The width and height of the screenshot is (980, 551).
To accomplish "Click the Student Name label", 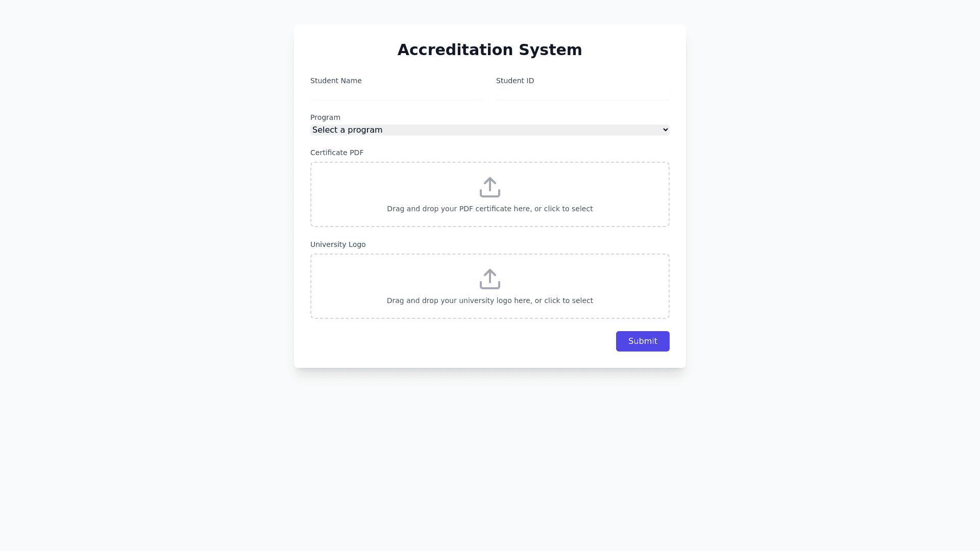I will tap(336, 81).
